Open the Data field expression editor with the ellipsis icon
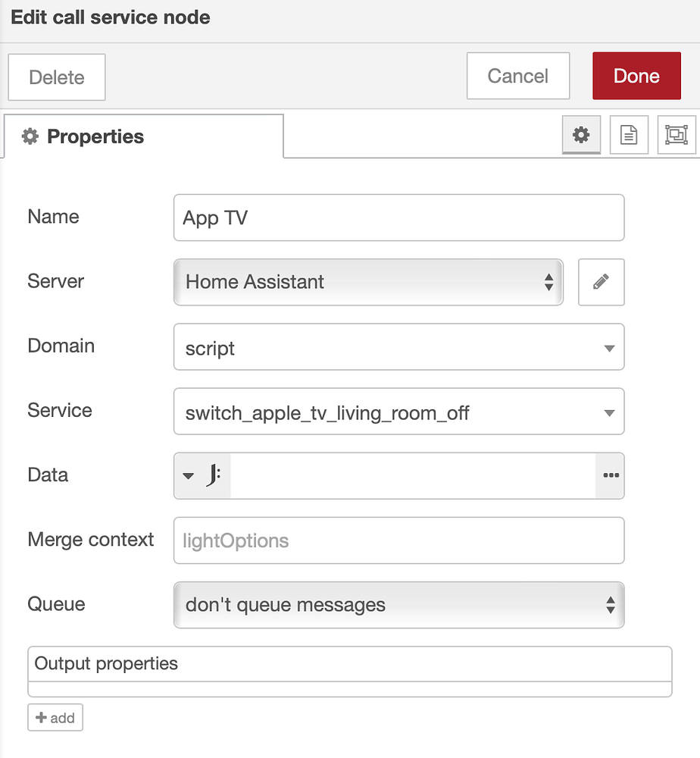 [x=611, y=475]
